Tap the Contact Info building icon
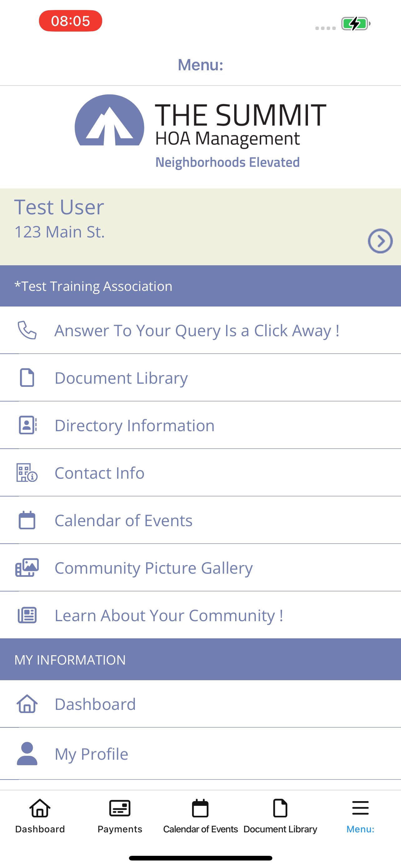 pyautogui.click(x=27, y=472)
